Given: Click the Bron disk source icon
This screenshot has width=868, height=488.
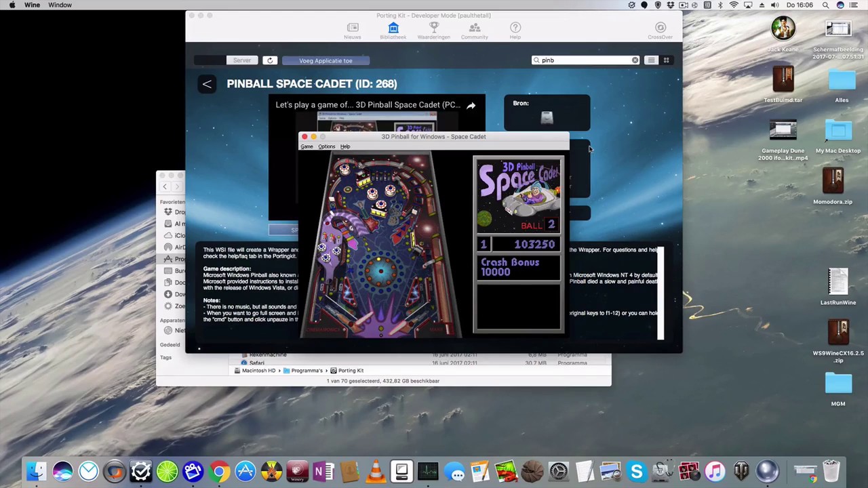Looking at the screenshot, I should [x=547, y=118].
